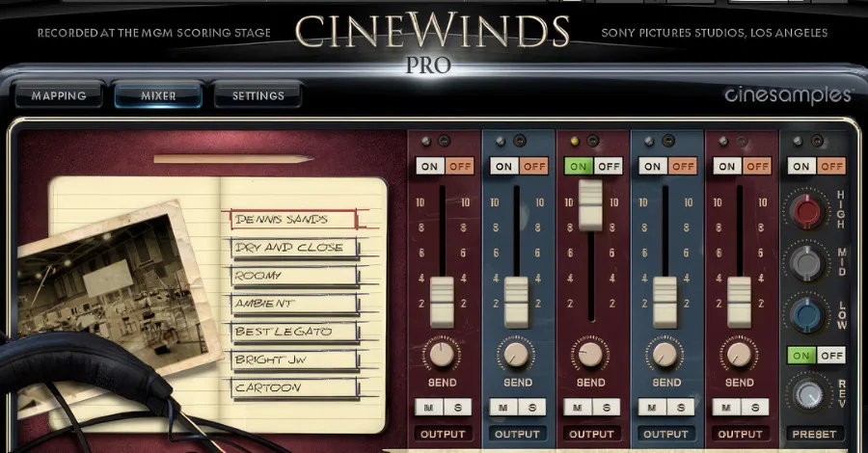Disable reverb with OFF above the REV knob

(x=831, y=356)
